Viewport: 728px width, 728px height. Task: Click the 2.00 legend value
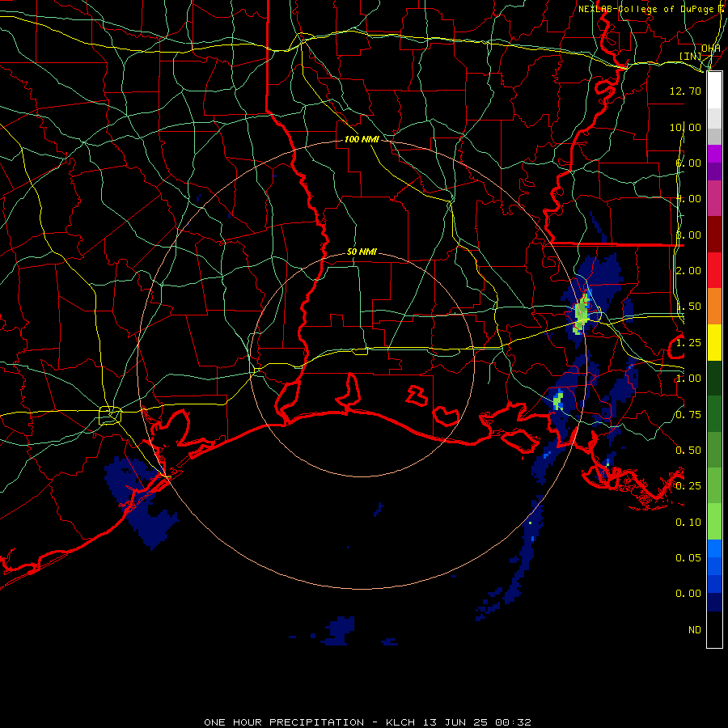pyautogui.click(x=688, y=271)
